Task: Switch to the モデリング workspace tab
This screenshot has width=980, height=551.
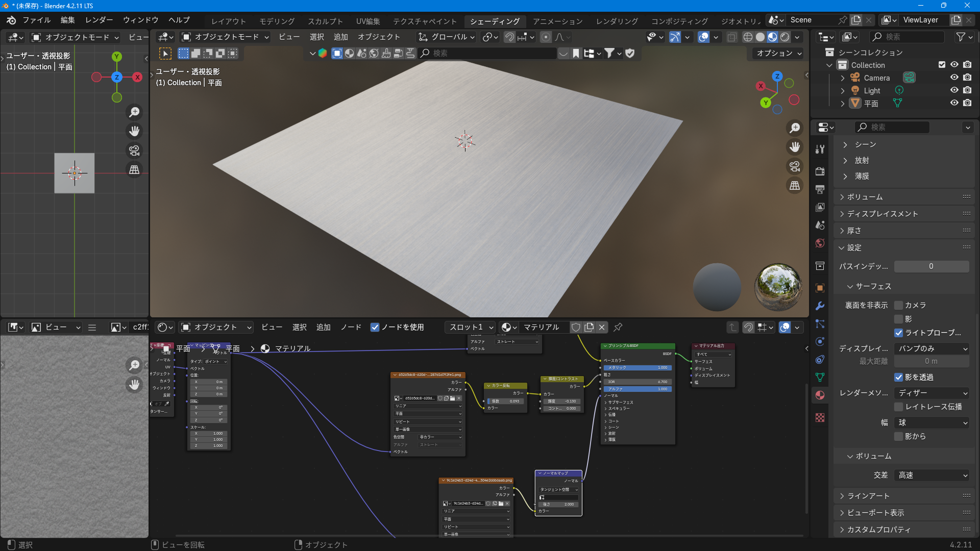Action: tap(277, 21)
